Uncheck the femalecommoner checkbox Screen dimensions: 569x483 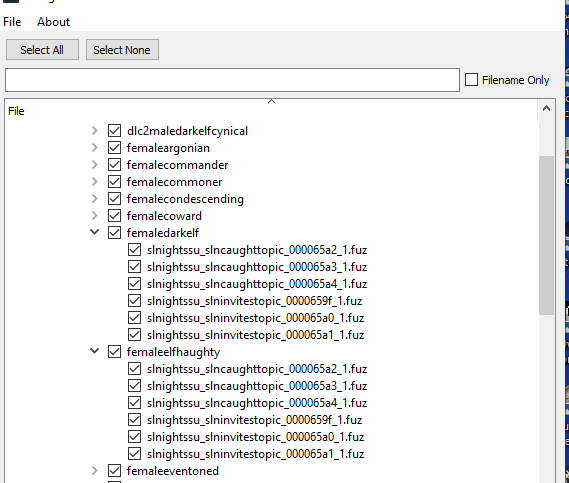tap(114, 182)
